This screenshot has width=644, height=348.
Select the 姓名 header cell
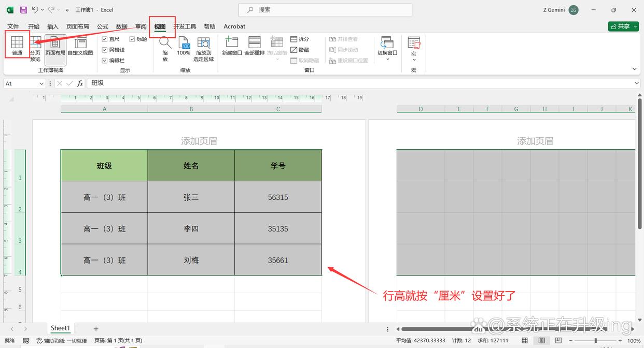(x=191, y=166)
